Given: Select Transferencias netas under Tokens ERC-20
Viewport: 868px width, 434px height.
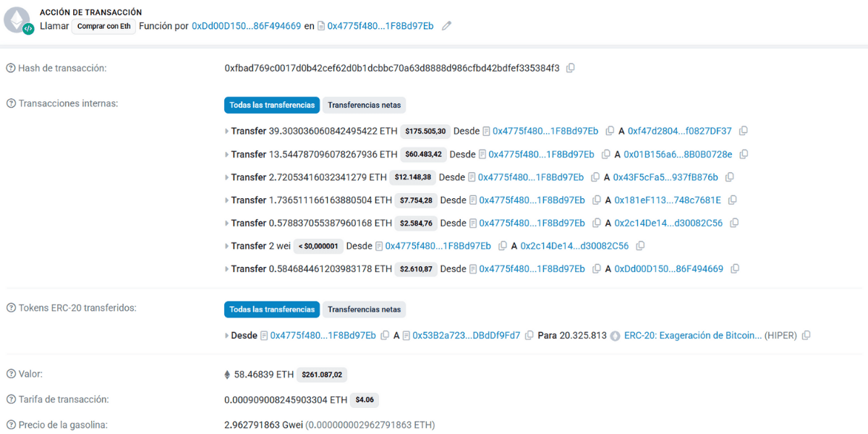Looking at the screenshot, I should coord(364,310).
